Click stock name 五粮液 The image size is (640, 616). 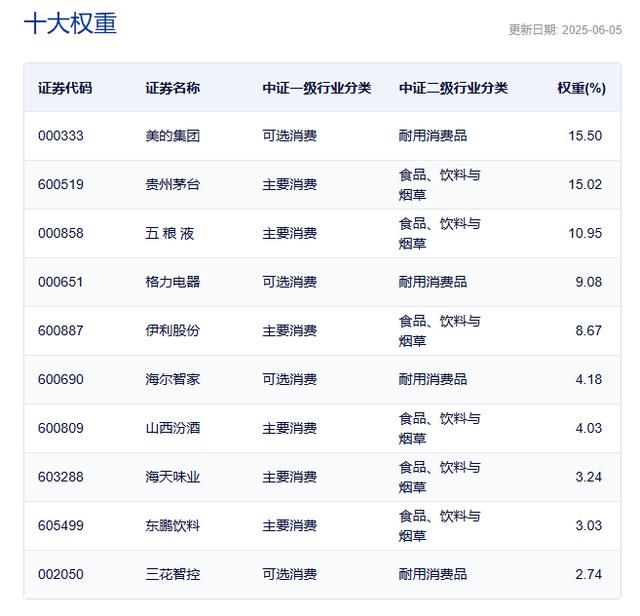[170, 234]
